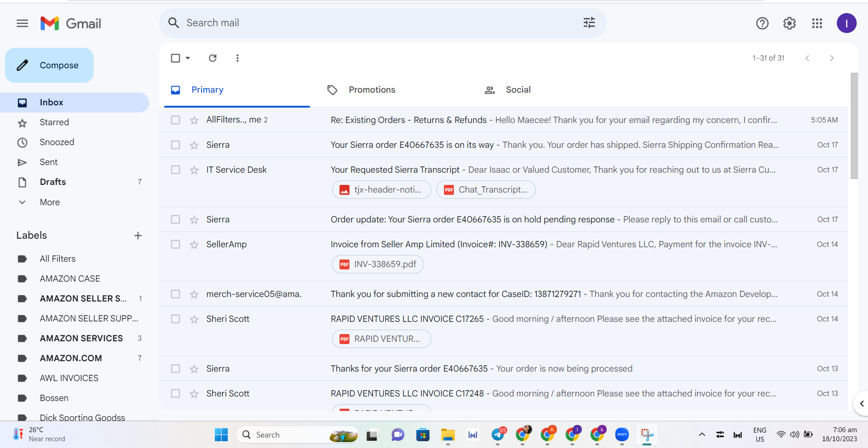Star the merch-service05 CaseID email
The image size is (868, 448).
pyautogui.click(x=194, y=294)
